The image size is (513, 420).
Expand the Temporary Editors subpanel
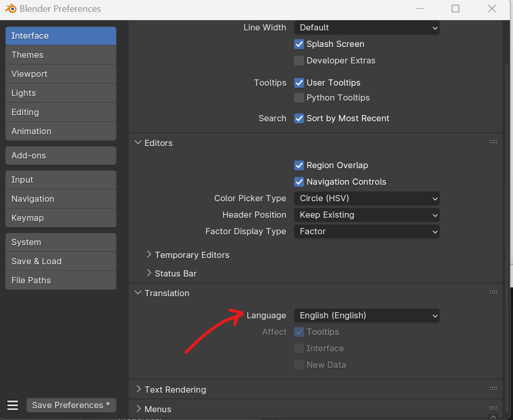(x=149, y=254)
